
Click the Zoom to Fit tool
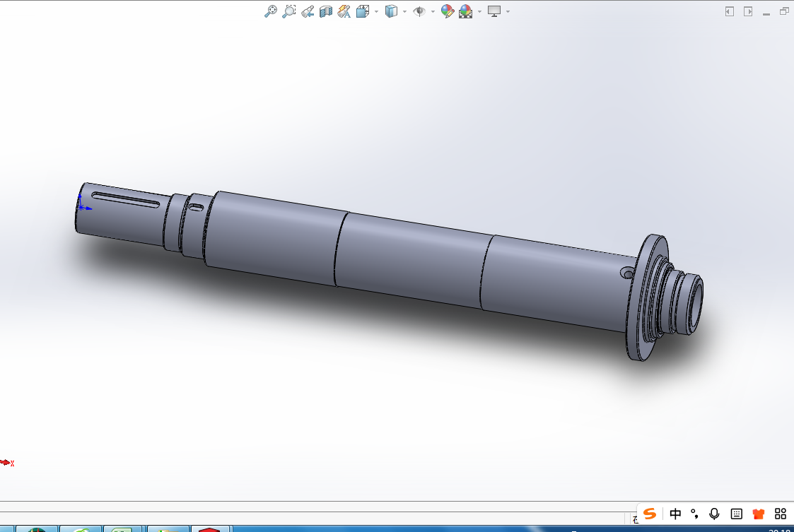(x=271, y=11)
